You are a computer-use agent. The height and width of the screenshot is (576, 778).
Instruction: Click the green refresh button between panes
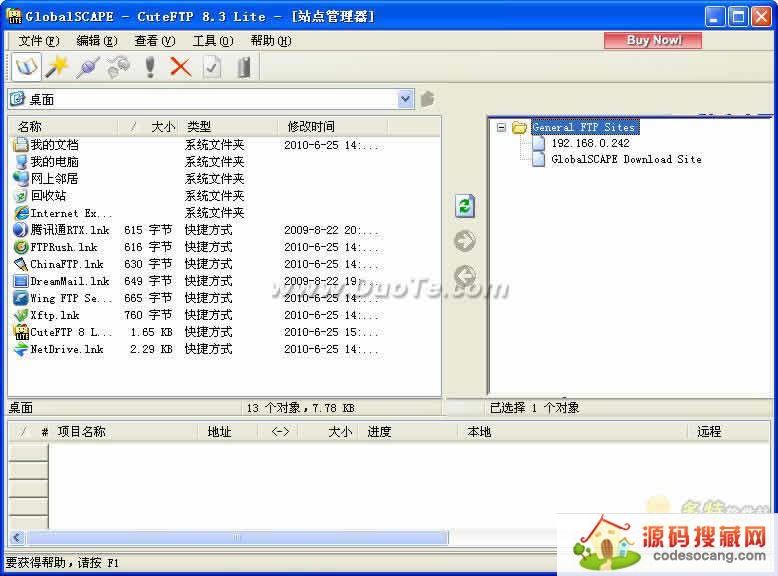[x=465, y=206]
